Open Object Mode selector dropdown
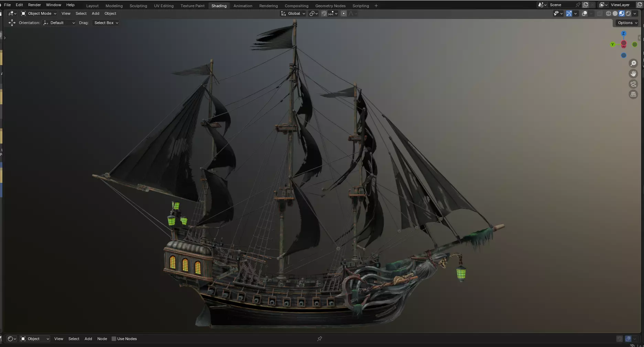The image size is (644, 347). tap(39, 13)
